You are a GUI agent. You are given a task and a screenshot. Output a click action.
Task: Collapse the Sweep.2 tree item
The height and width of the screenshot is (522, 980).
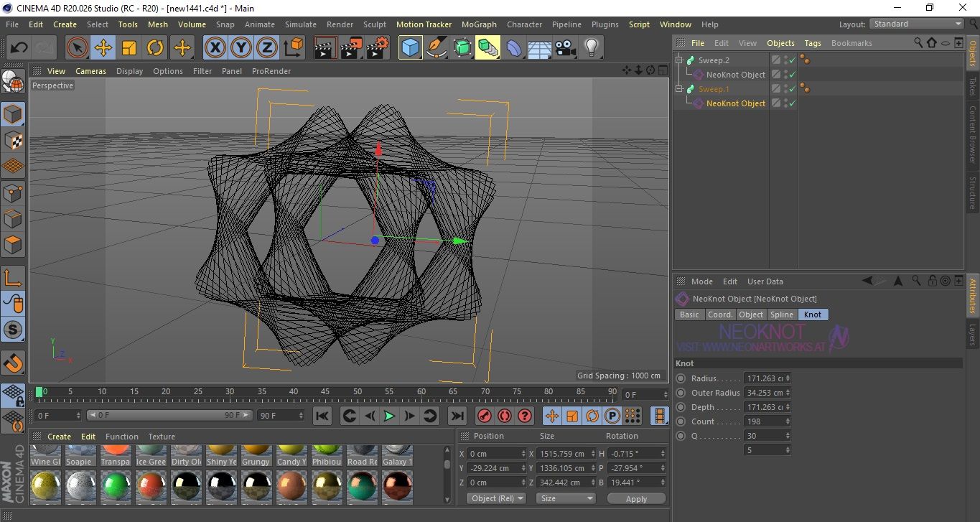pyautogui.click(x=679, y=60)
